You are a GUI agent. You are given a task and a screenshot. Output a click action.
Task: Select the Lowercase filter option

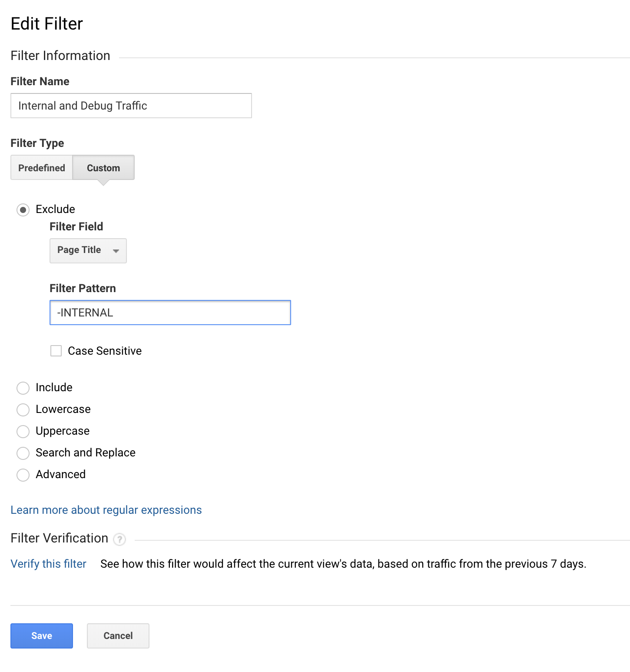pos(23,409)
